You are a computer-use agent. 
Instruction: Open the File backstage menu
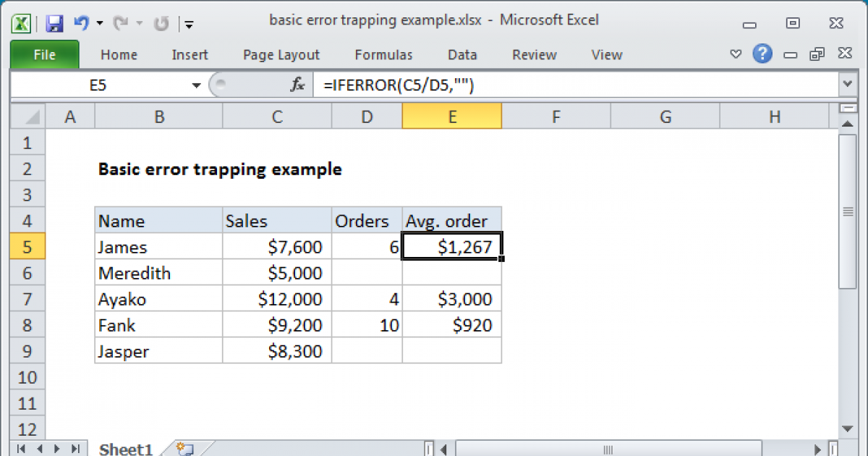coord(44,54)
